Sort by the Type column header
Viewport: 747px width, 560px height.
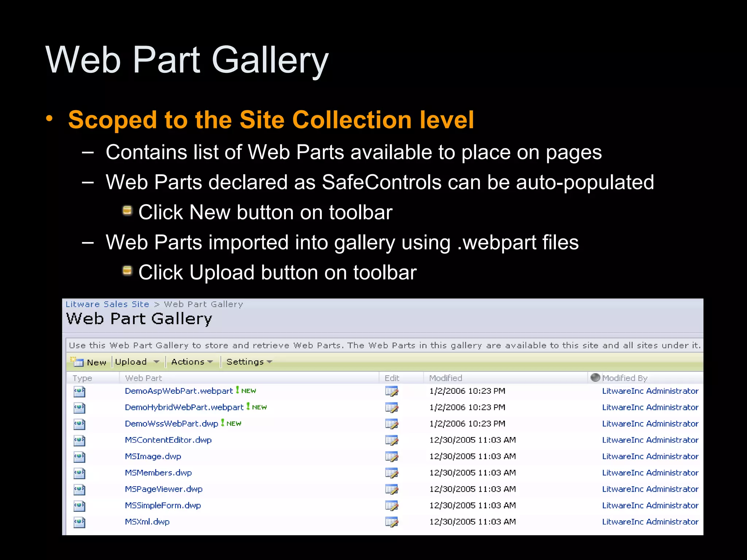point(82,378)
